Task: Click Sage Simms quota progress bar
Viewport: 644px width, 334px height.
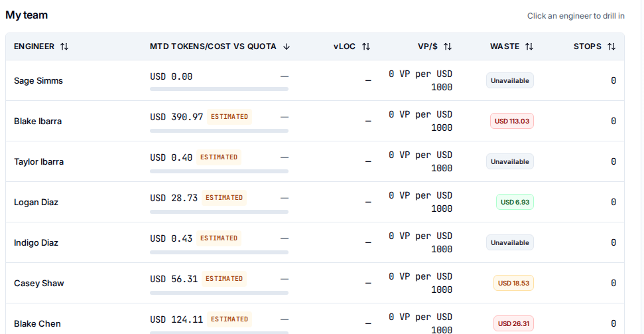Action: [219, 89]
